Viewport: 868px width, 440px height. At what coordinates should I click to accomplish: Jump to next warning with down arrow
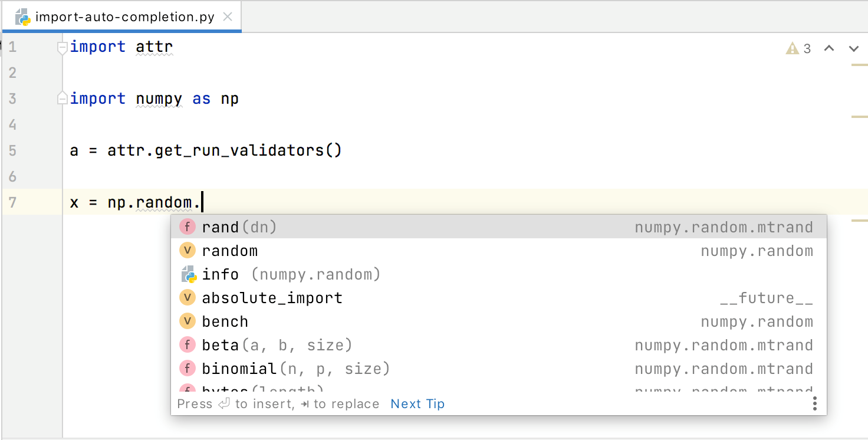(853, 48)
